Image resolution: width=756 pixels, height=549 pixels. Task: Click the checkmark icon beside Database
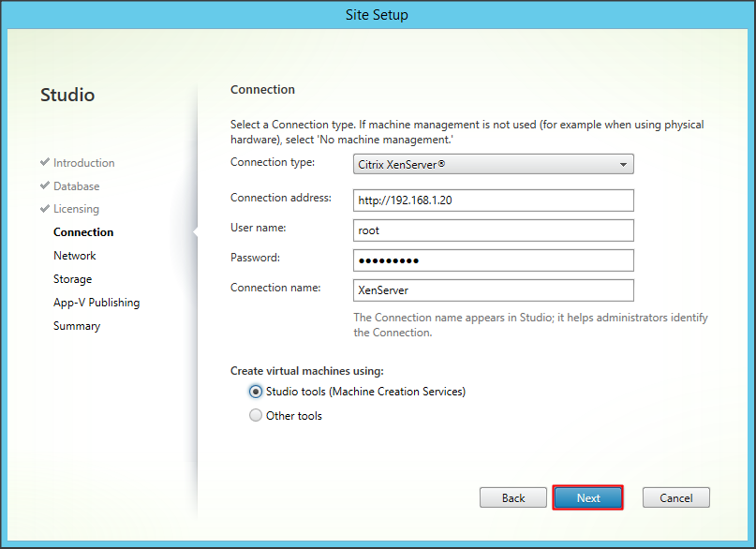[45, 185]
